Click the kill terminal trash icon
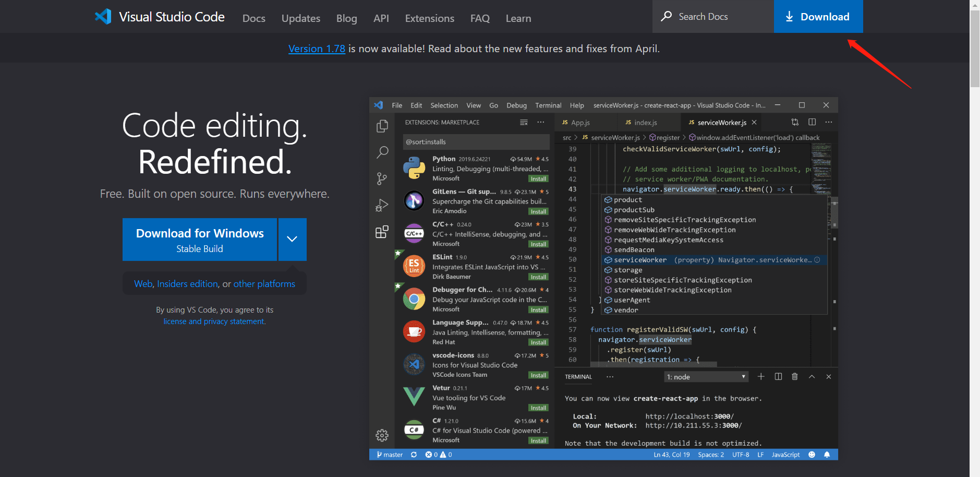Screen dimensions: 980x477 click(795, 377)
